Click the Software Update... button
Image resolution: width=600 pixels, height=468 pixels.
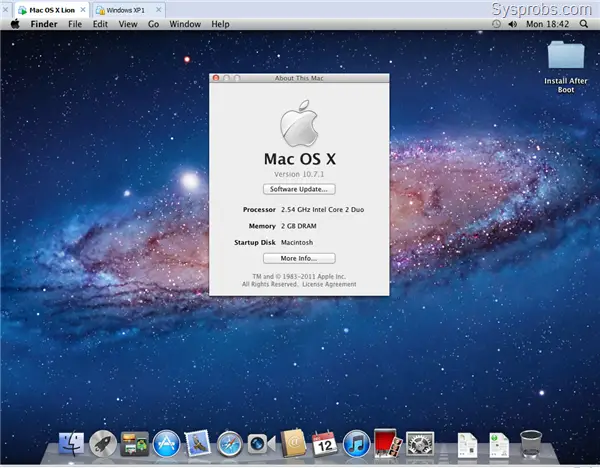[299, 189]
